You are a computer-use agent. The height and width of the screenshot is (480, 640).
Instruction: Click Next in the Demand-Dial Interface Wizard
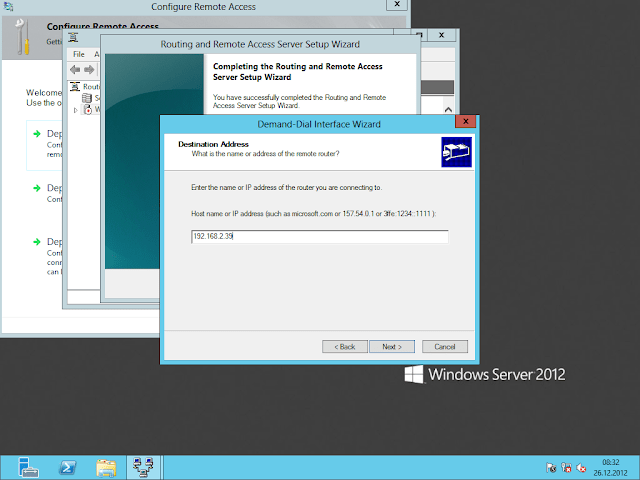[x=391, y=346]
